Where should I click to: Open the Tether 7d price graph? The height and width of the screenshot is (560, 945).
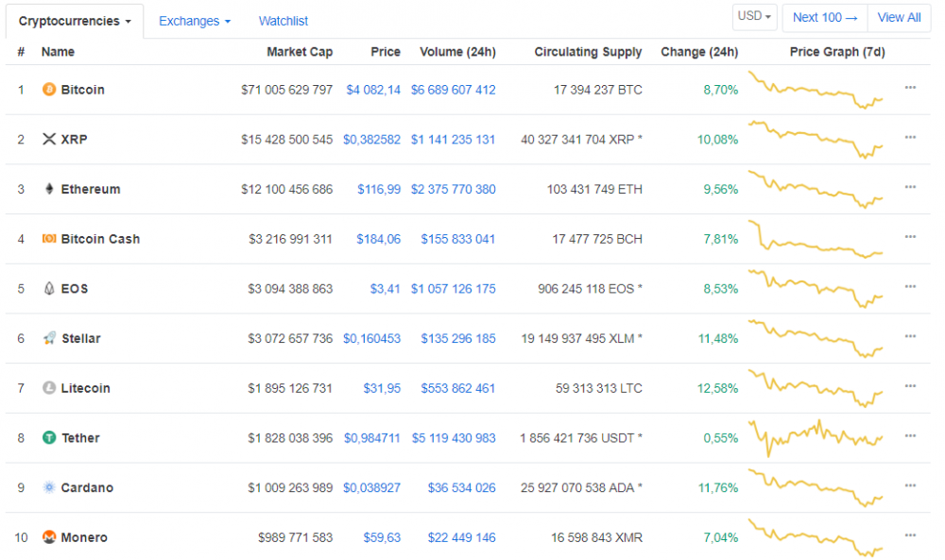(x=816, y=438)
